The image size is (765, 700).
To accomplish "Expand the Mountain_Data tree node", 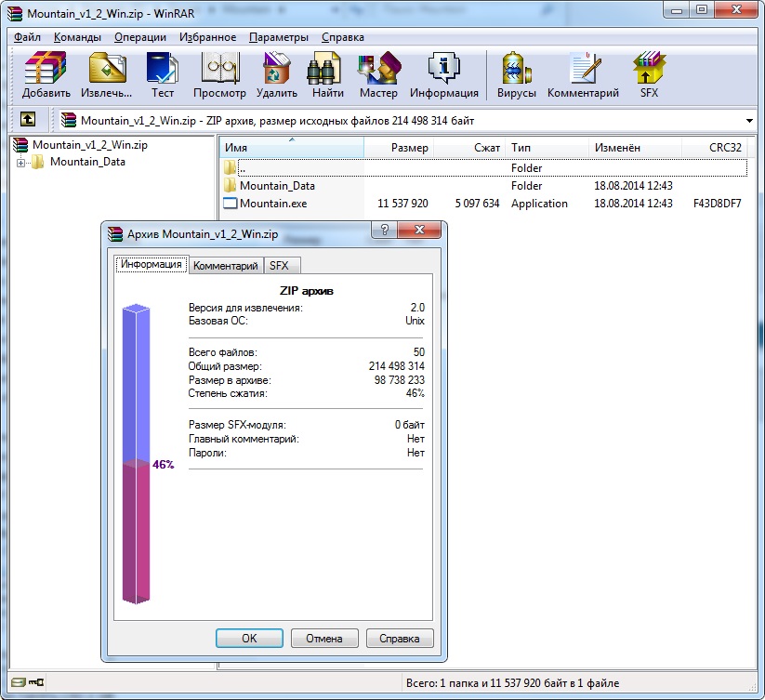I will pos(20,163).
